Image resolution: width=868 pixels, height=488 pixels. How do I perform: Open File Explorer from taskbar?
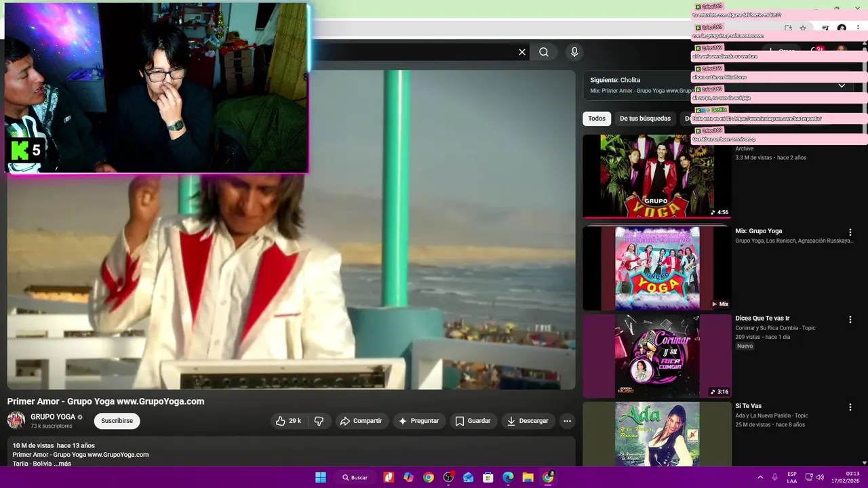click(x=528, y=477)
